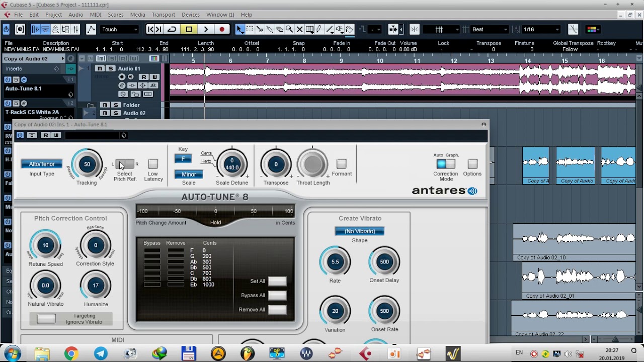
Task: Open Auto-Tune Options button
Action: click(x=472, y=164)
